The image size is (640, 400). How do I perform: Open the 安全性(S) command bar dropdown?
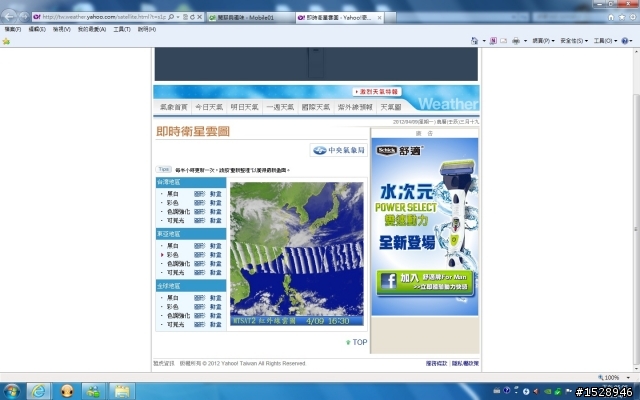click(x=574, y=41)
